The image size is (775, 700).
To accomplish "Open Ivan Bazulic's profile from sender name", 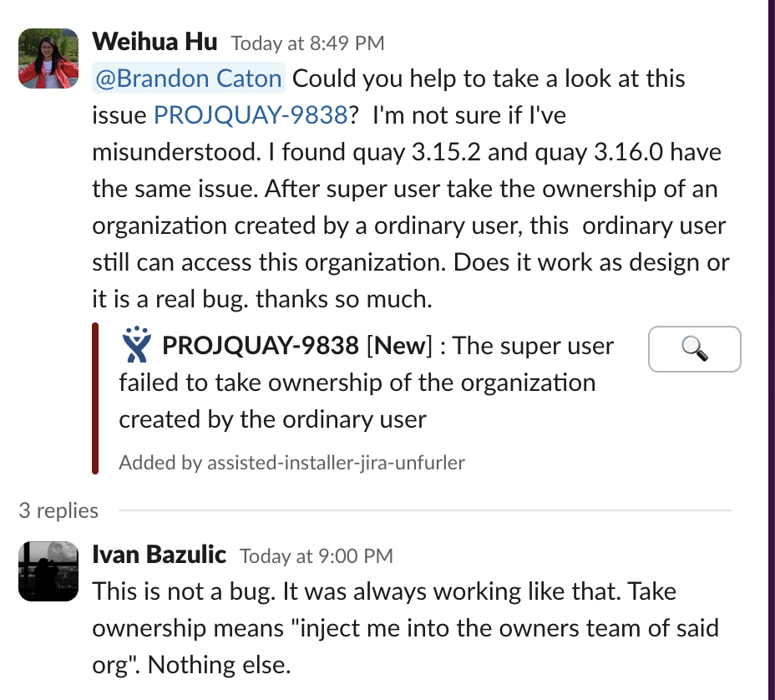I will tap(160, 554).
